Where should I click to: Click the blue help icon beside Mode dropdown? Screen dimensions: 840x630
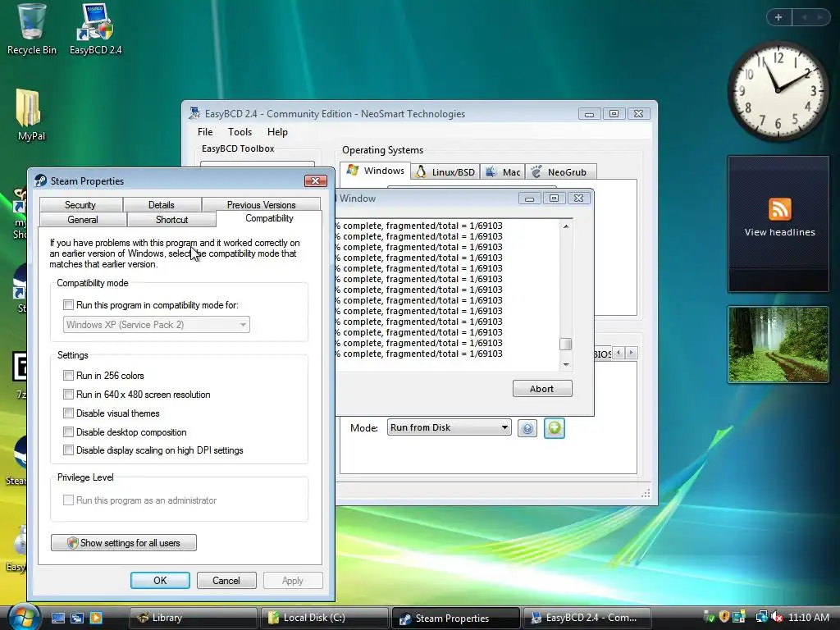pyautogui.click(x=527, y=428)
